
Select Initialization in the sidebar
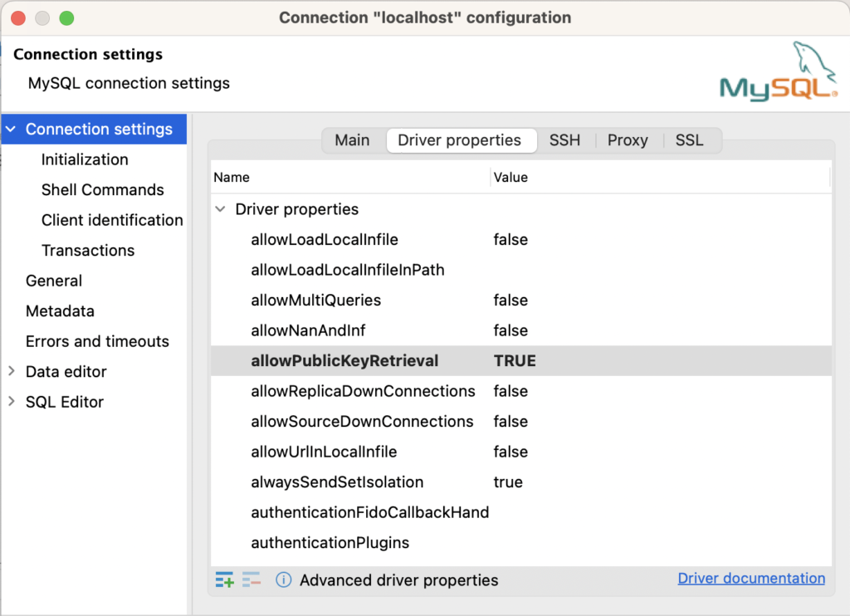85,159
